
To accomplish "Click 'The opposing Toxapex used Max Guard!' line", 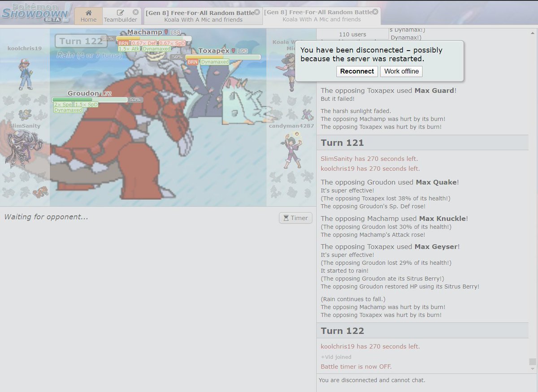I will tap(389, 90).
